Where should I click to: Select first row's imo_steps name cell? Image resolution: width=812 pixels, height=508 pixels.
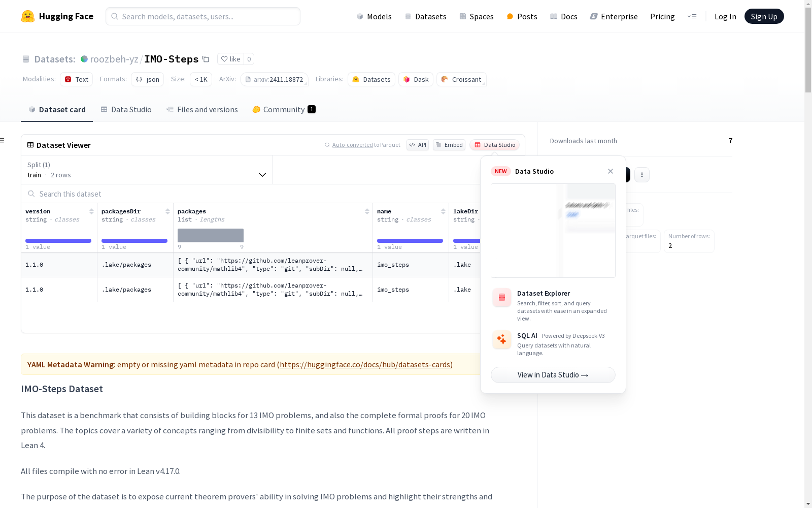(411, 265)
